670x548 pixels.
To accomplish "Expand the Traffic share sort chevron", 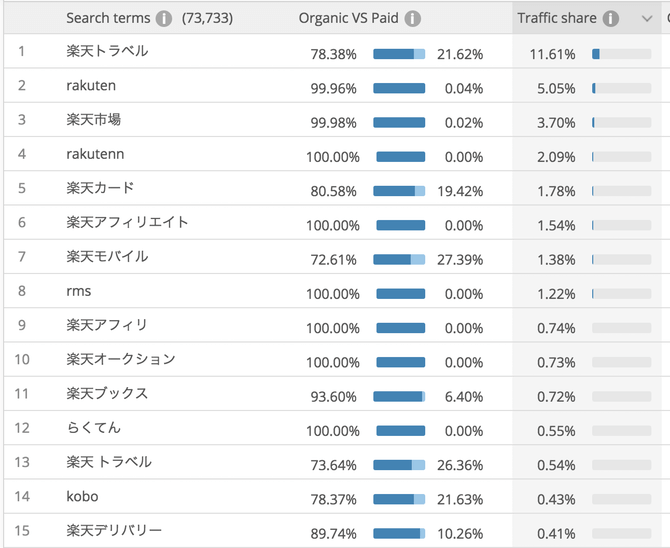I will click(647, 19).
